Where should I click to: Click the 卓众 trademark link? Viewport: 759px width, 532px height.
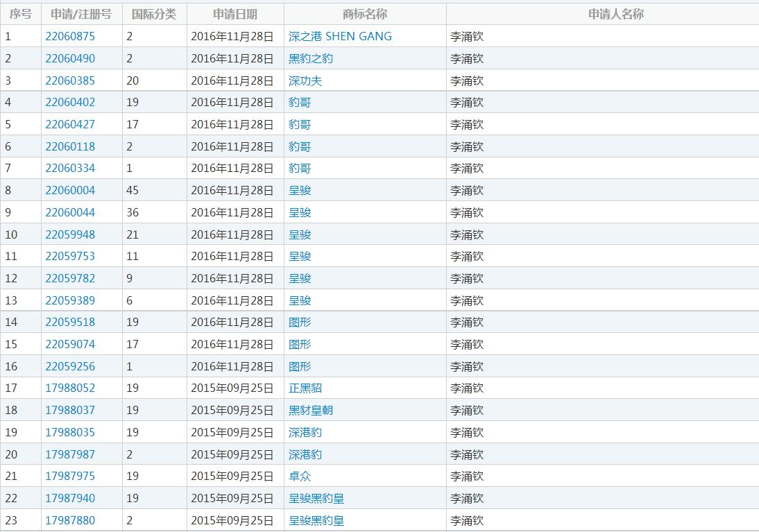click(300, 477)
